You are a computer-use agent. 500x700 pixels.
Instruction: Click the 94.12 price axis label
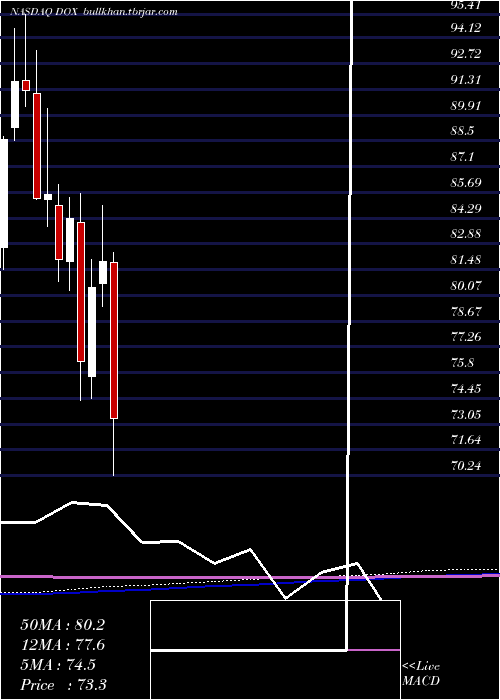tap(466, 28)
